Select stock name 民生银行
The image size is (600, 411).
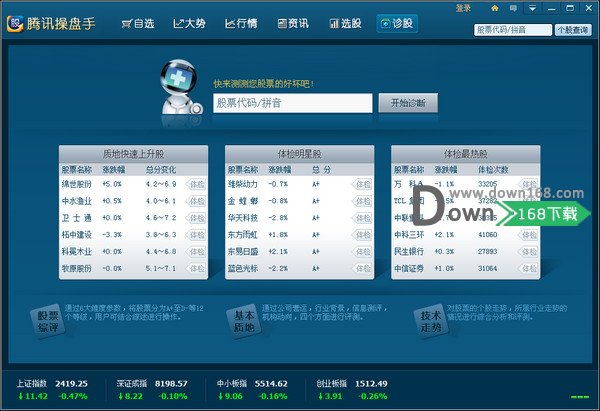pos(409,251)
